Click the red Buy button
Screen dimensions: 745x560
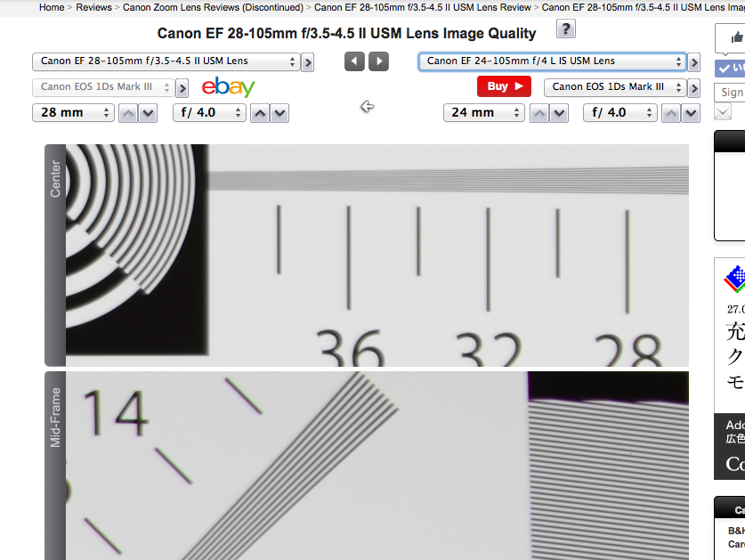pyautogui.click(x=504, y=86)
